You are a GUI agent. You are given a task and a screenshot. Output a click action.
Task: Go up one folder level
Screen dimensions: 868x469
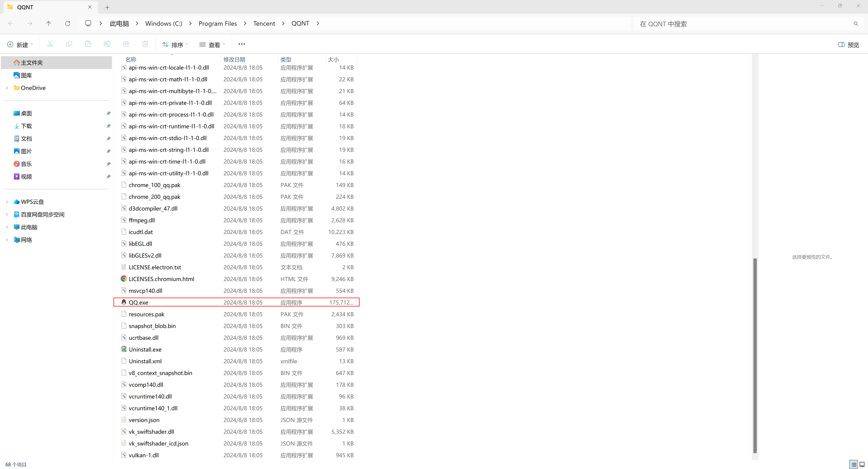coord(49,23)
